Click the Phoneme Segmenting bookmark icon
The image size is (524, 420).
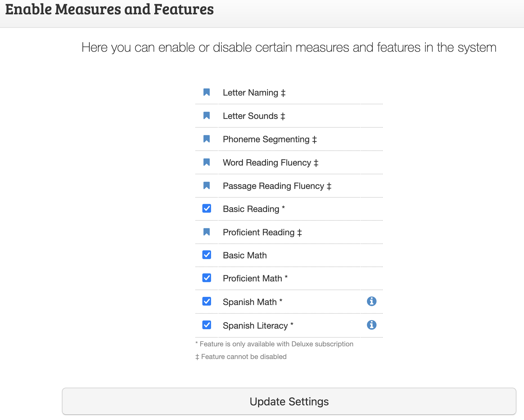point(207,139)
